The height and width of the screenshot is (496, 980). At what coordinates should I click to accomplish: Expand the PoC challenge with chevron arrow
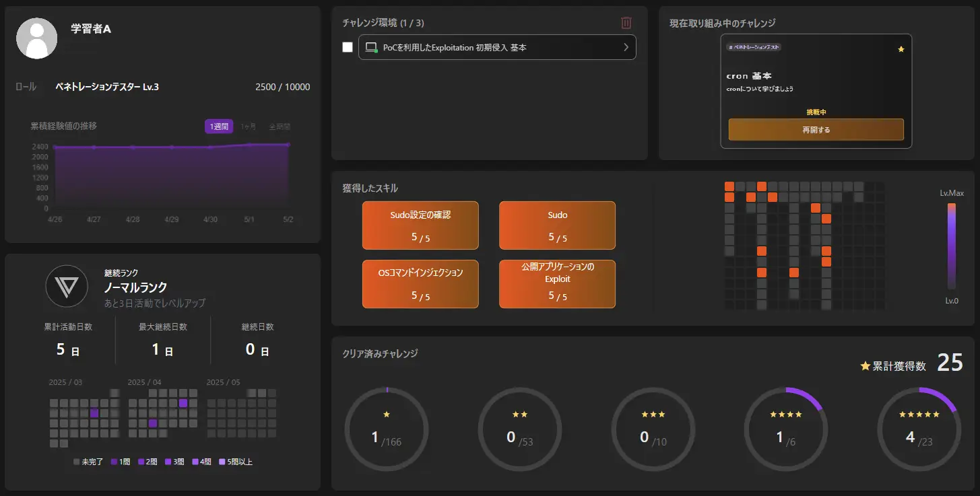pyautogui.click(x=626, y=47)
